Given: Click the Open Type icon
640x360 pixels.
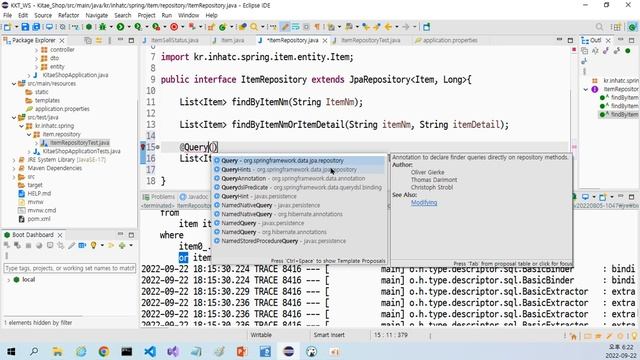Looking at the screenshot, I should click(x=243, y=27).
